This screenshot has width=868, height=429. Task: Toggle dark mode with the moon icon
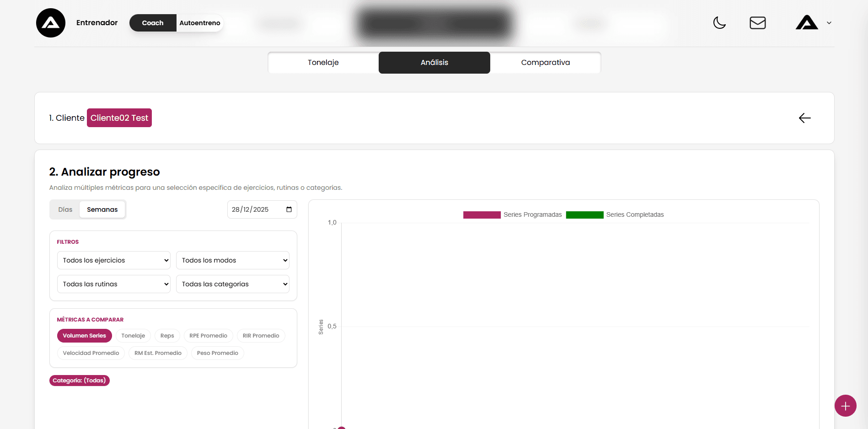pos(719,23)
